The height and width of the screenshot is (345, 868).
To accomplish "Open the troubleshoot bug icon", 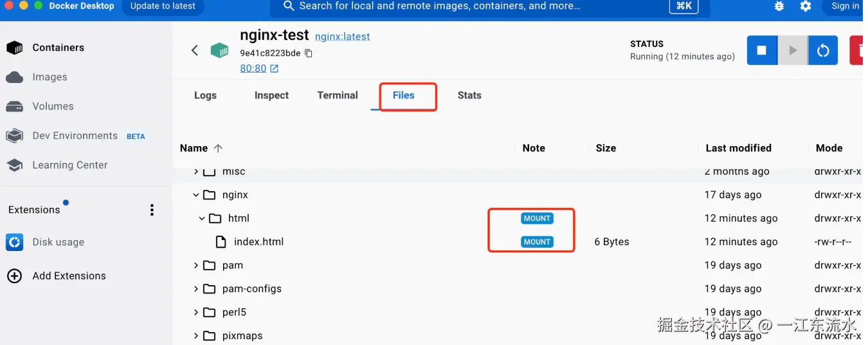I will coord(779,6).
